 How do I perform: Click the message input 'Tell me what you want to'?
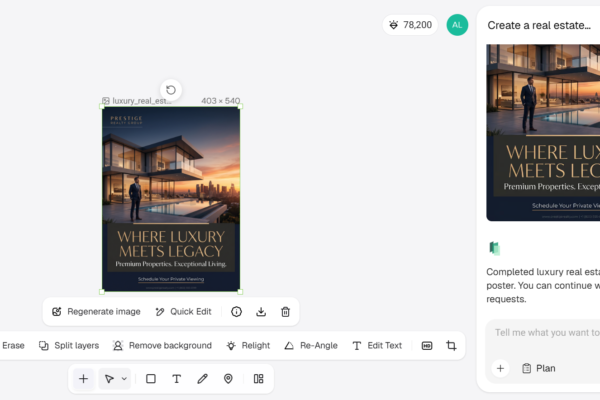547,332
